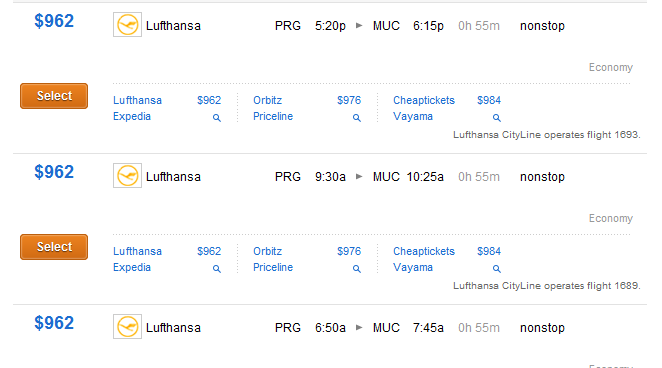The height and width of the screenshot is (368, 662).
Task: Open Expedia magnifier search for 9:30a flight
Action: click(217, 269)
